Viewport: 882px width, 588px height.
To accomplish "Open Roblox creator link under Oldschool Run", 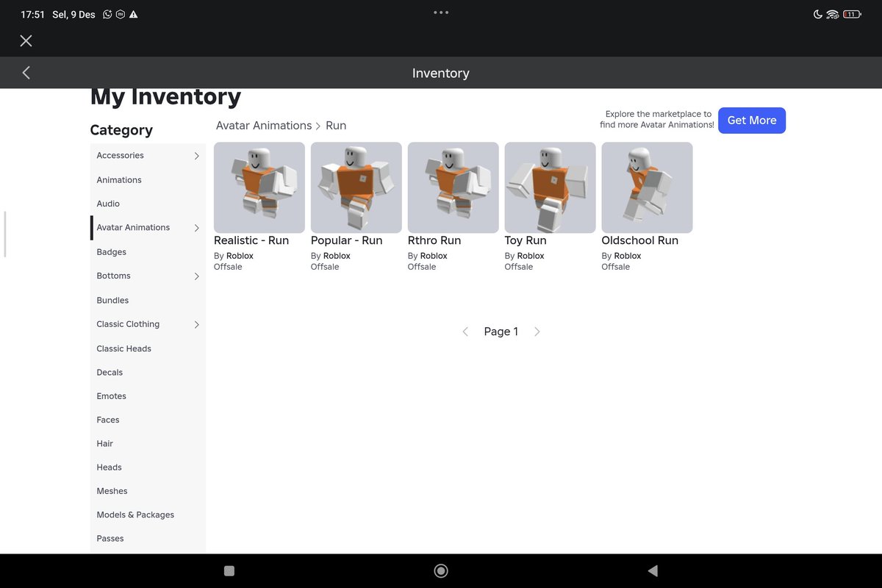I will (628, 256).
